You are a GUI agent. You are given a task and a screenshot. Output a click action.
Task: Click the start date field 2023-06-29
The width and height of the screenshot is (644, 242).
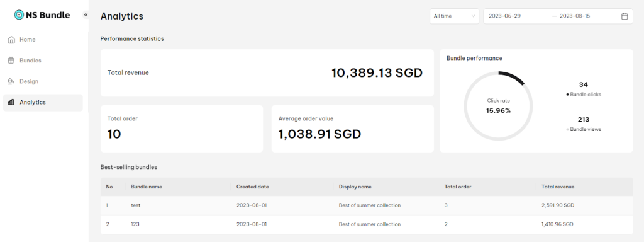tap(505, 16)
